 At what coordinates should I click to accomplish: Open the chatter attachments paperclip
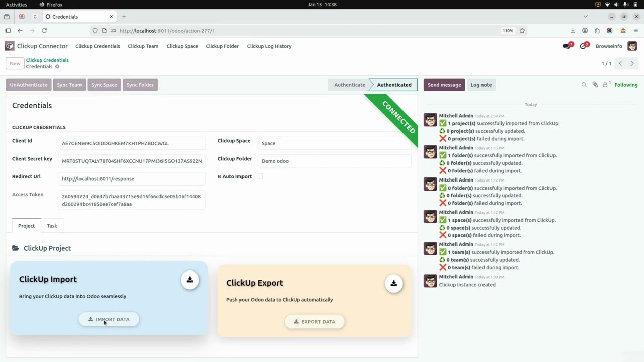[595, 85]
